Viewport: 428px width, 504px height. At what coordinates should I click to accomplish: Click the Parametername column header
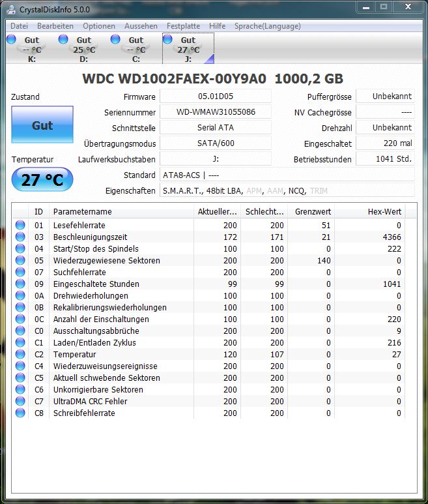pos(121,211)
